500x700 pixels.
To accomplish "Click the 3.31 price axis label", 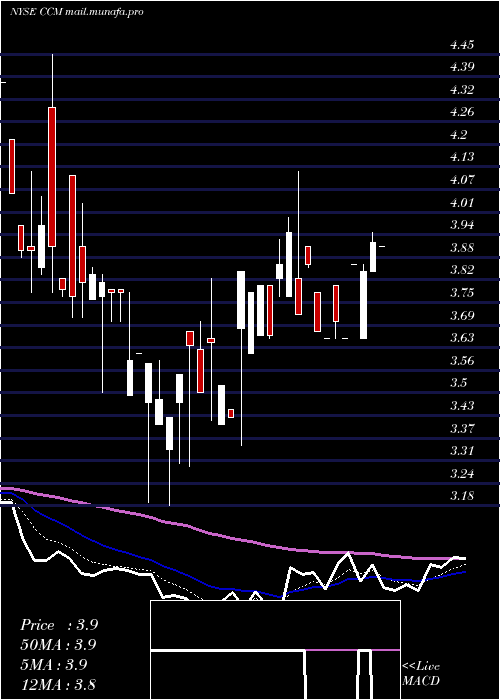I will [462, 450].
